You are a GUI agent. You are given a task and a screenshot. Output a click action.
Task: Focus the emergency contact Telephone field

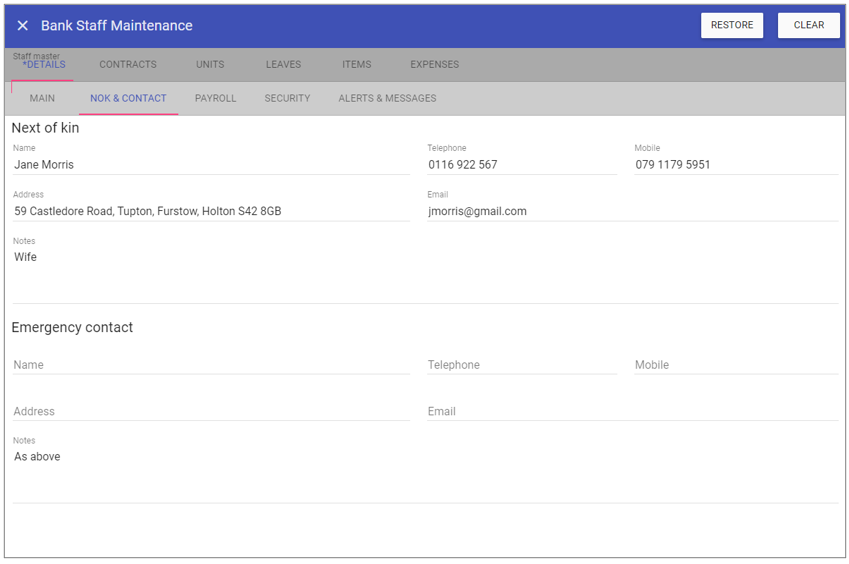[521, 365]
